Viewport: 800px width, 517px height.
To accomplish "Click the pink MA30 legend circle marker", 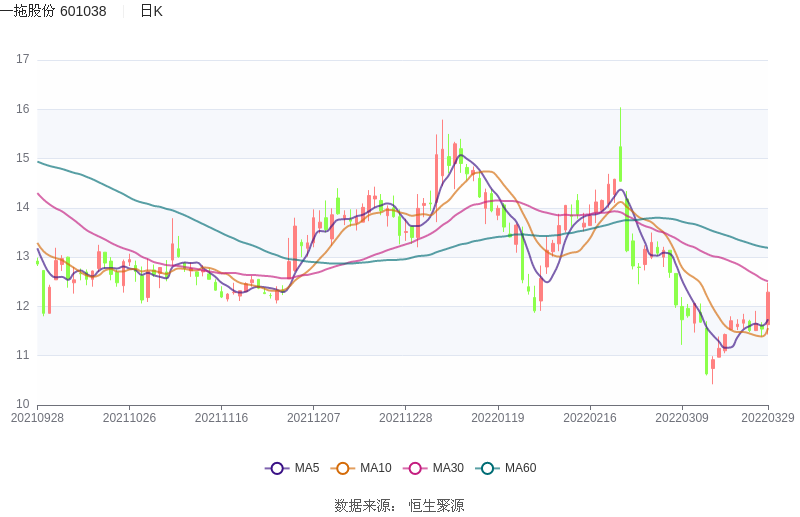I will click(415, 468).
